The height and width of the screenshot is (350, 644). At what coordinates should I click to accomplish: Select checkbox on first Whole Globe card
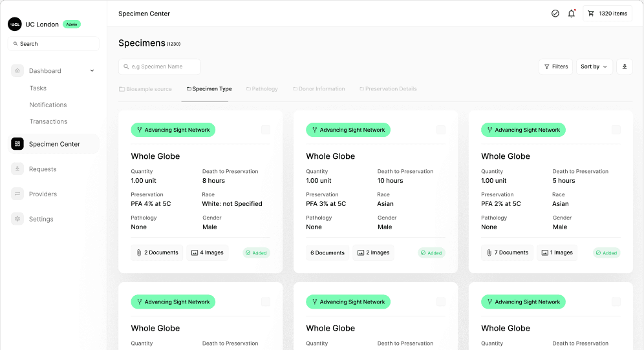tap(266, 130)
